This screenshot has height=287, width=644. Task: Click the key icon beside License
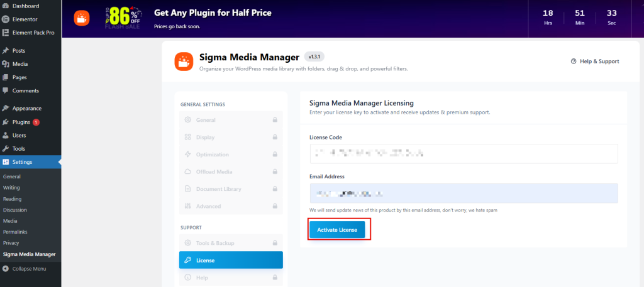187,261
